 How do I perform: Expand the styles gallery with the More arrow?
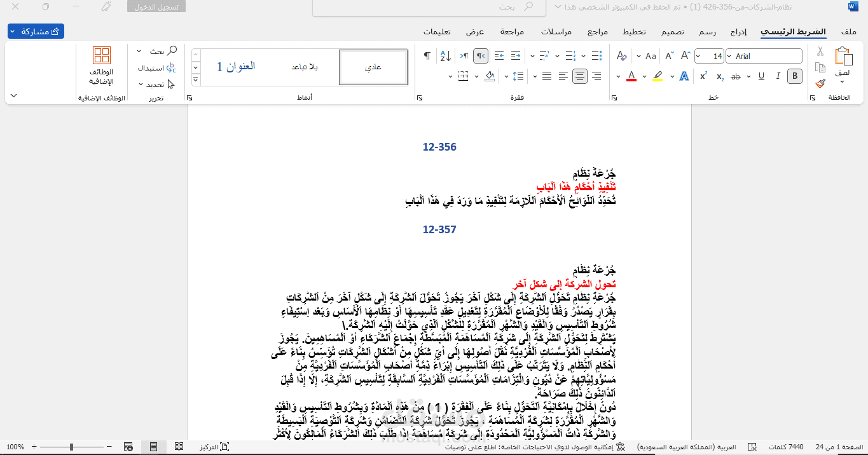point(196,81)
